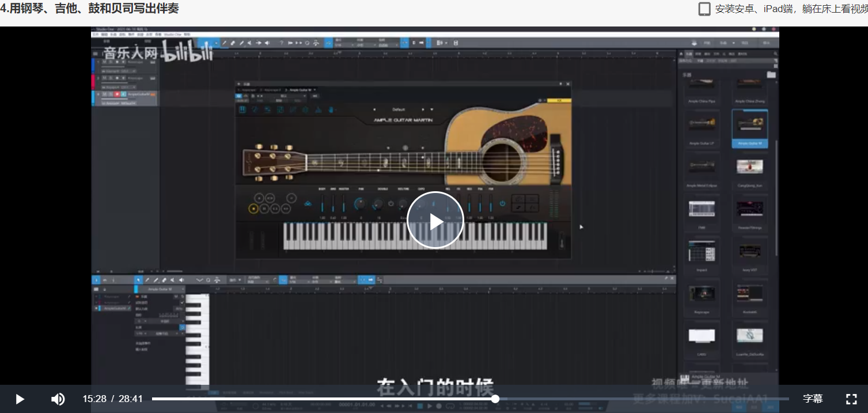Click the question mark help icon in toolbar
Image resolution: width=868 pixels, height=413 pixels.
point(281,43)
